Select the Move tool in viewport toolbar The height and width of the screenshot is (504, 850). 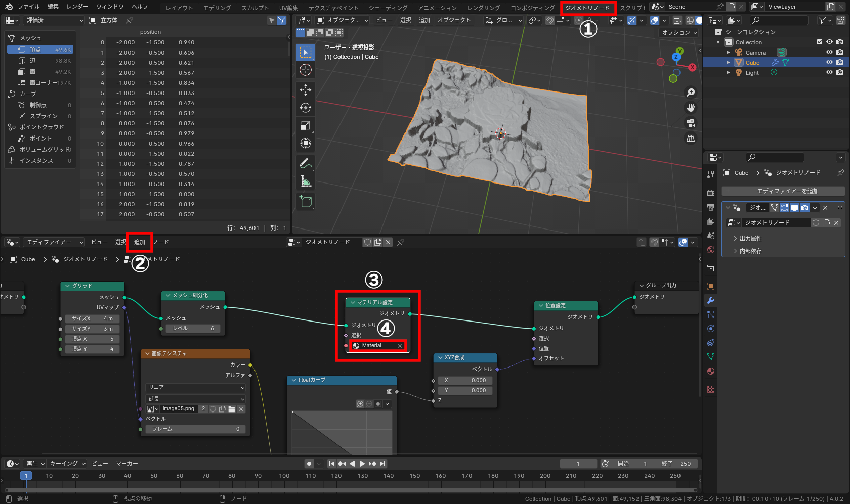tap(306, 90)
